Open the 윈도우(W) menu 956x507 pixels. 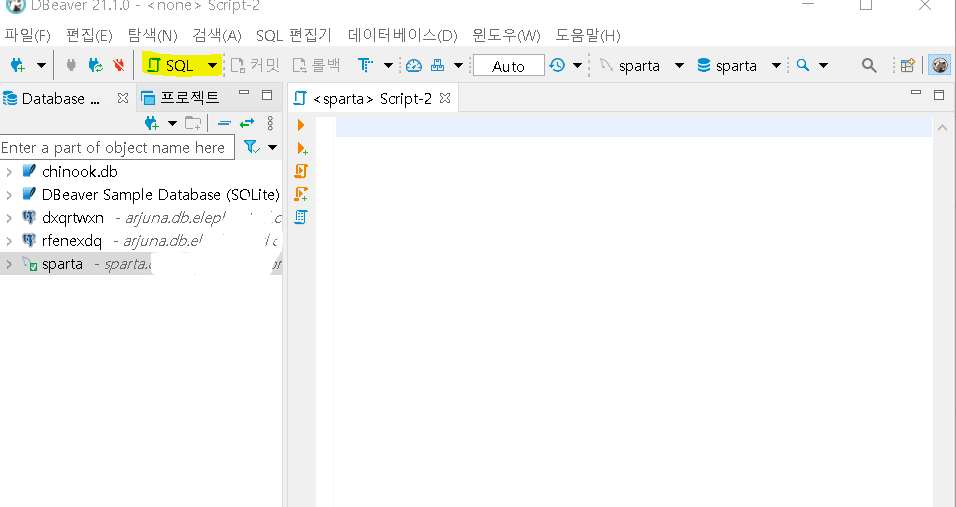point(506,35)
